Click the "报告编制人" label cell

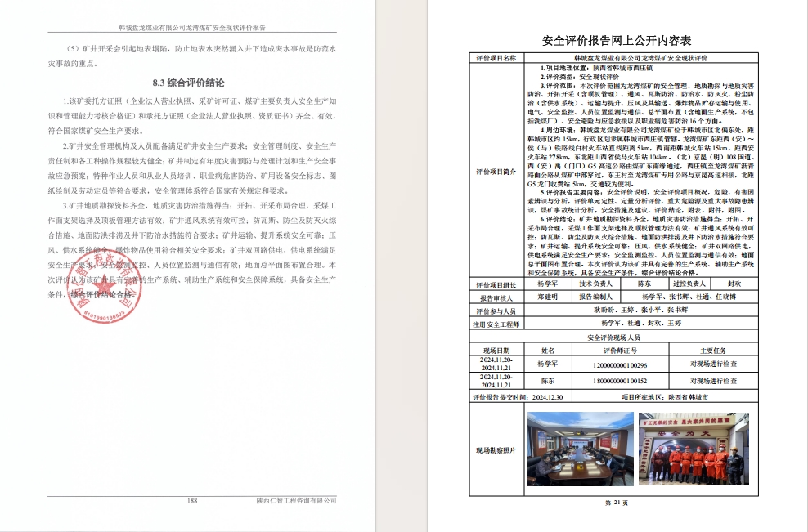tap(595, 297)
